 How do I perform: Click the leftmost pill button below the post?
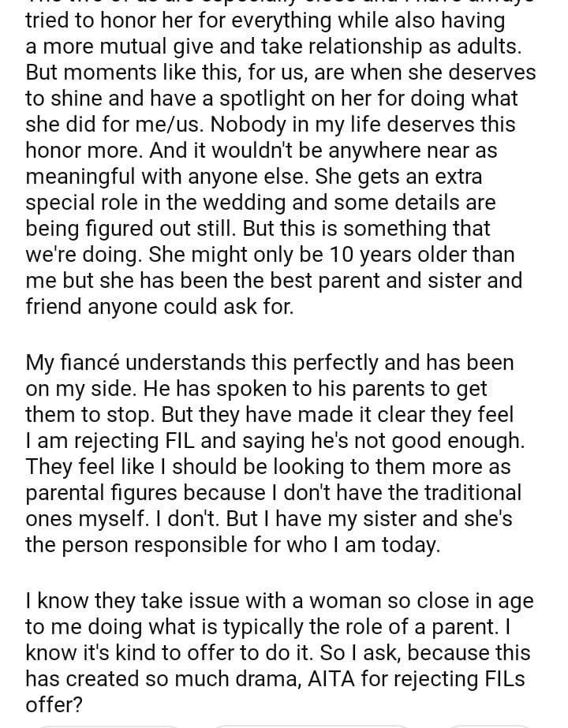pyautogui.click(x=110, y=725)
